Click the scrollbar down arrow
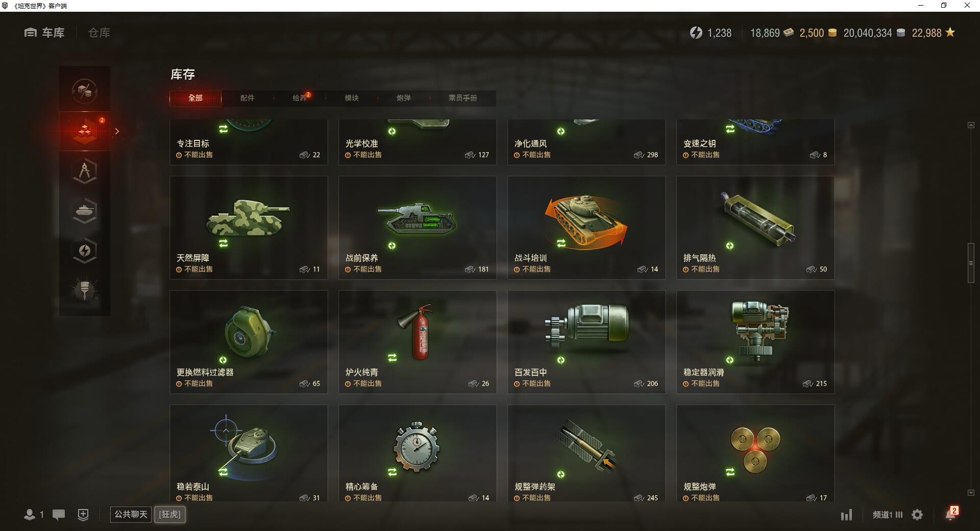 point(971,493)
